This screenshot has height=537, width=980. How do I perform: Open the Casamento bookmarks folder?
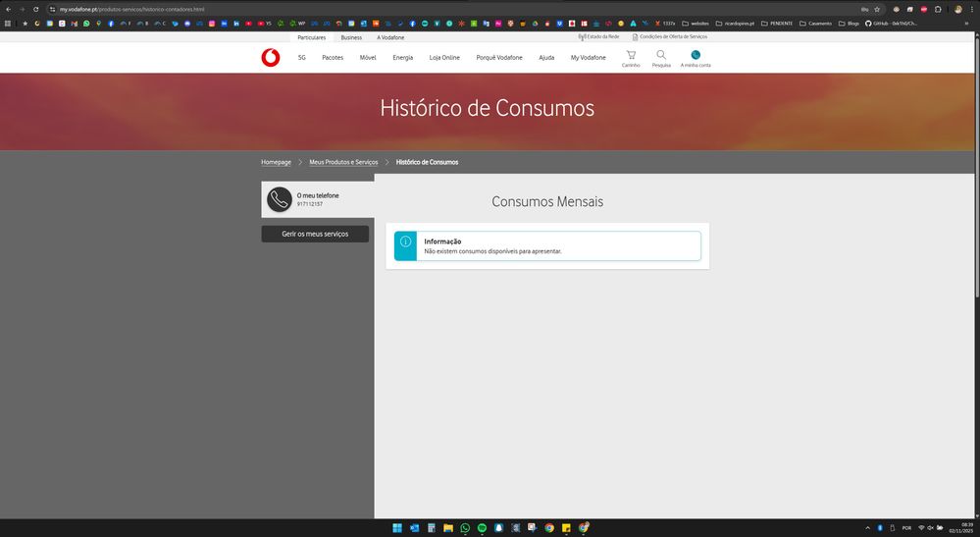point(815,24)
